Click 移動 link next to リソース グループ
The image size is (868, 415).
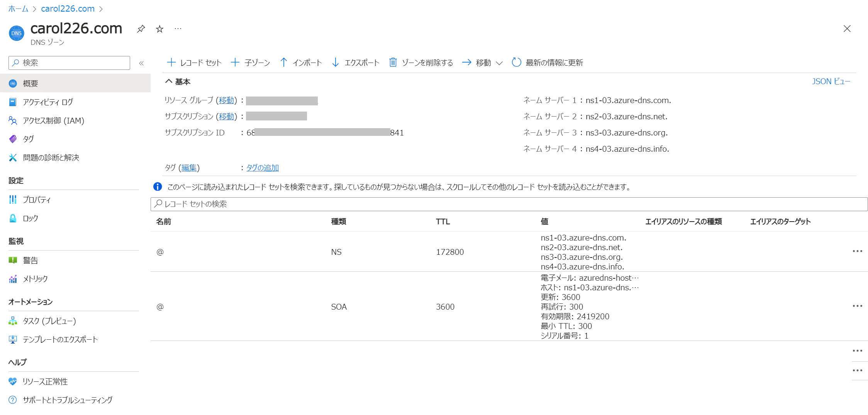click(x=226, y=100)
